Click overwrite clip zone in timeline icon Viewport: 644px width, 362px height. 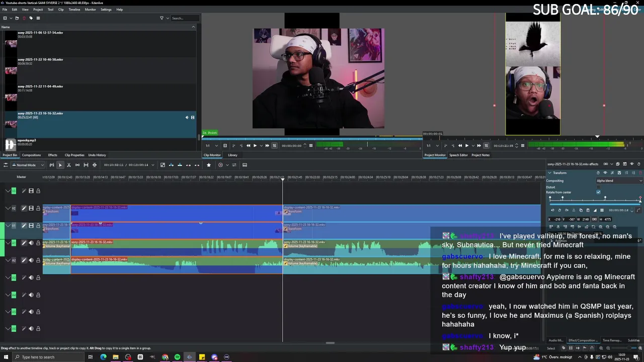(180, 165)
